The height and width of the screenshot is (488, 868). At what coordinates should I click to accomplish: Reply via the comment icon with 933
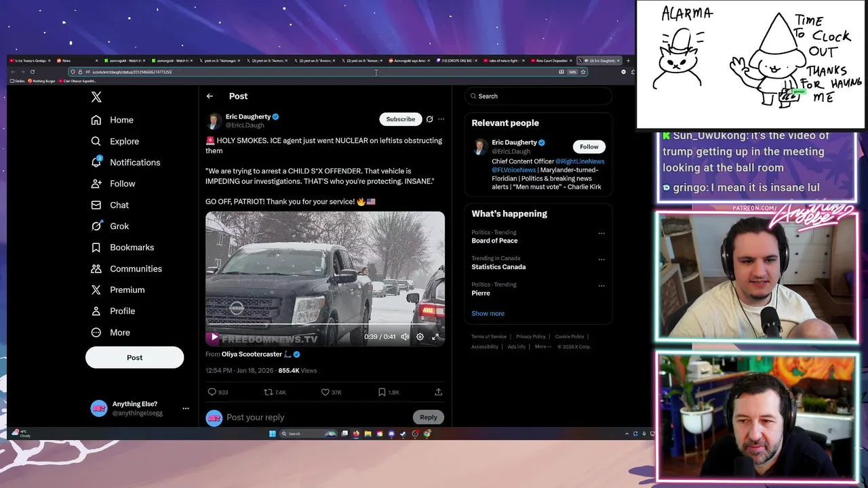218,392
